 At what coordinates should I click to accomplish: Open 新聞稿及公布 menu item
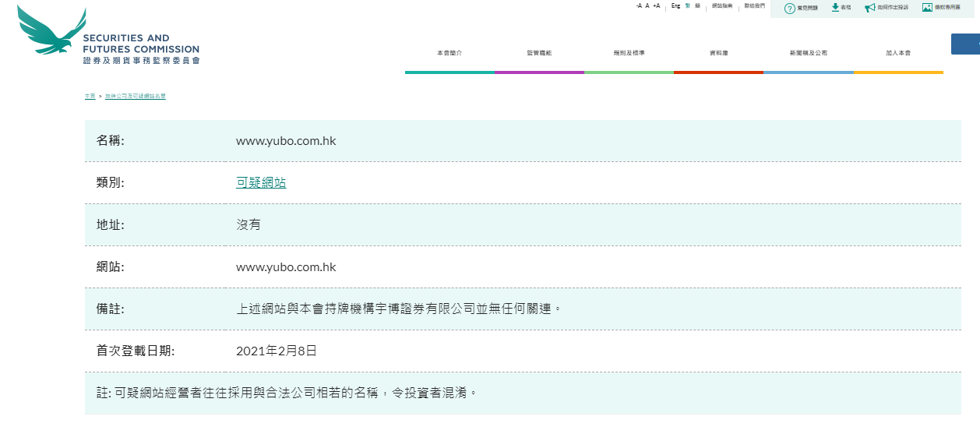click(x=808, y=53)
